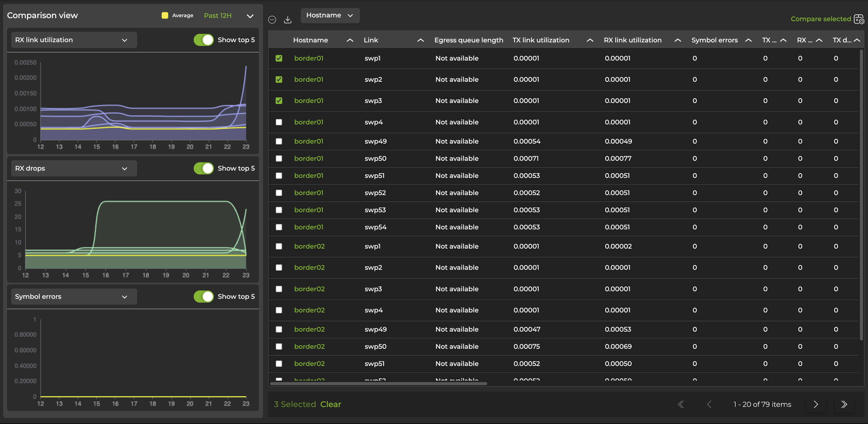868x424 pixels.
Task: Jump to last page double arrow
Action: 844,404
